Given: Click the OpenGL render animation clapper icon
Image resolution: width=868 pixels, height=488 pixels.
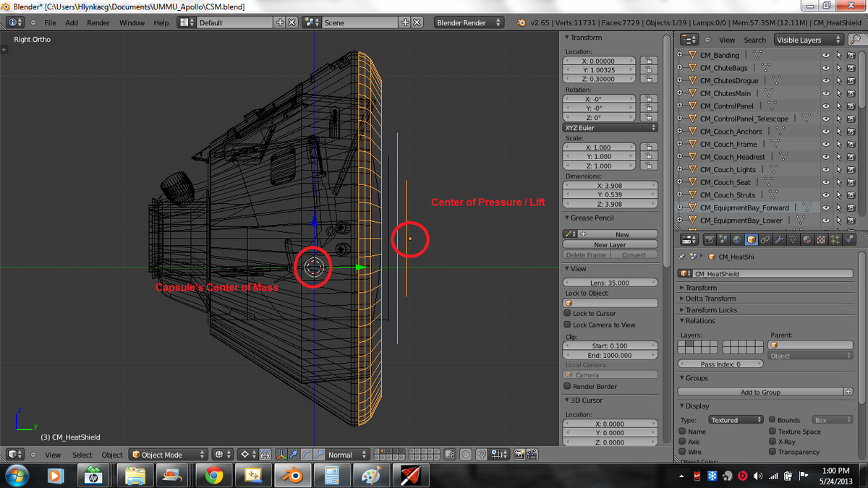Looking at the screenshot, I should click(532, 455).
